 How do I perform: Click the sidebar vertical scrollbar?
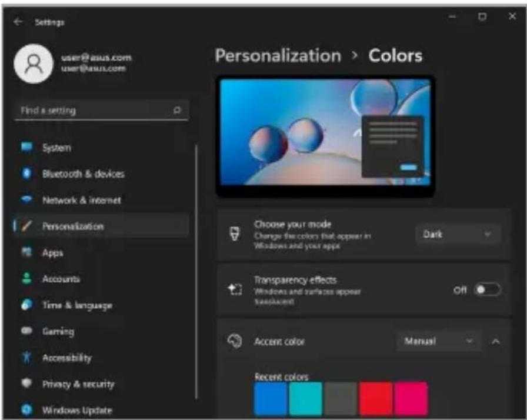[196, 272]
